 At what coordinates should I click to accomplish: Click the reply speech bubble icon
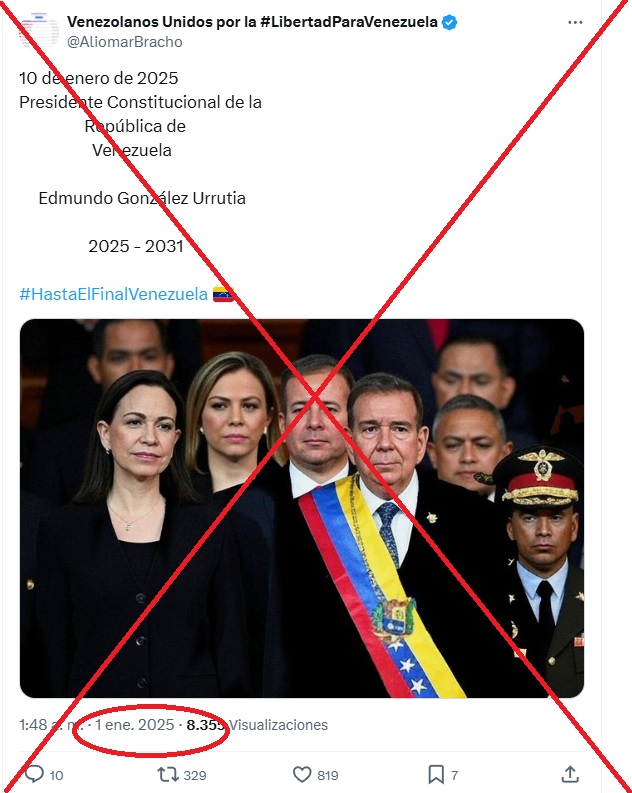pyautogui.click(x=34, y=774)
